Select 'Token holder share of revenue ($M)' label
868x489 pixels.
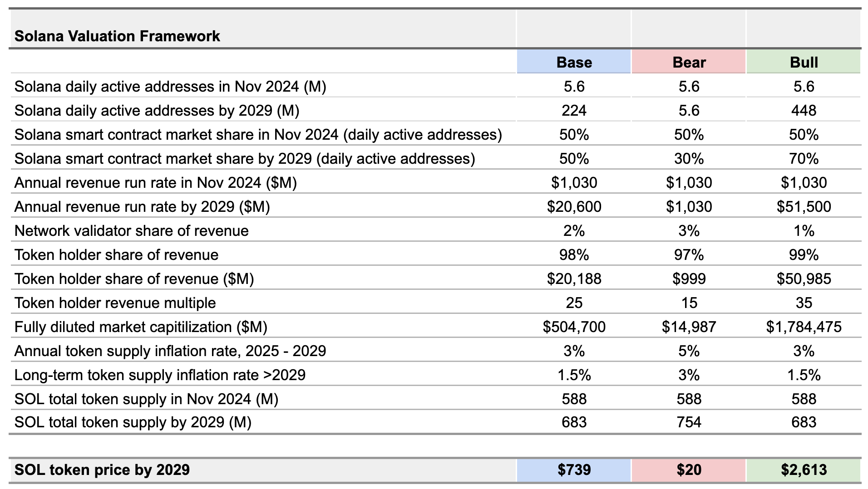pyautogui.click(x=134, y=279)
